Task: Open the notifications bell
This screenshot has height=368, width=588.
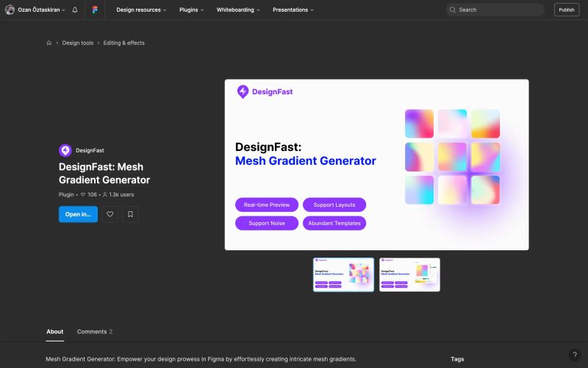Action: tap(75, 10)
